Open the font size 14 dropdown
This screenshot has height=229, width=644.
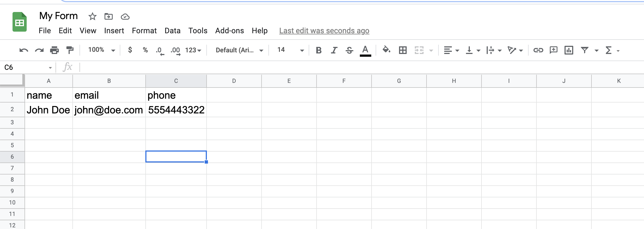point(290,50)
